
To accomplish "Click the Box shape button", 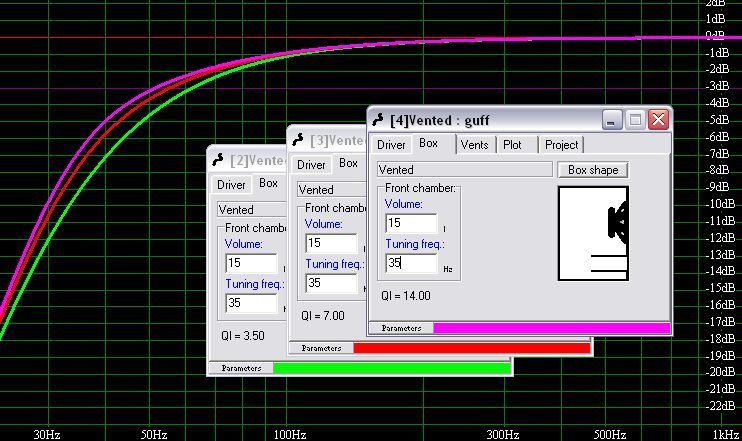I will 593,170.
